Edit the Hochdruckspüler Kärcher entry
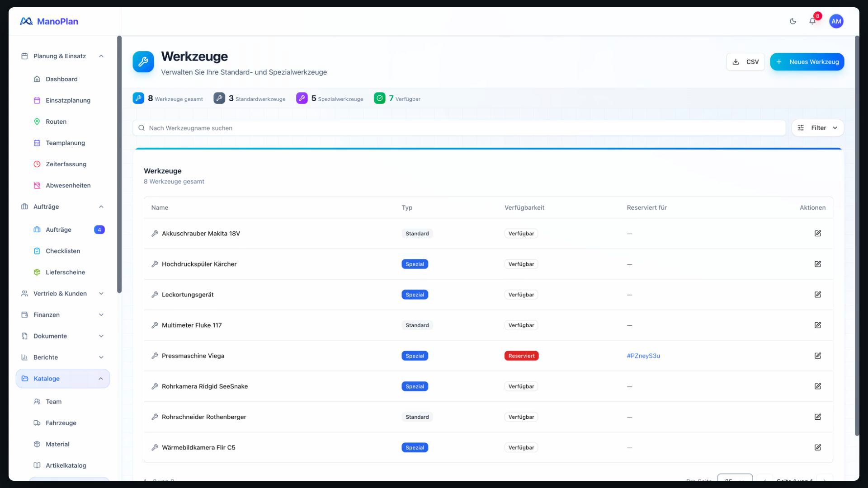This screenshot has height=488, width=868. pos(817,264)
